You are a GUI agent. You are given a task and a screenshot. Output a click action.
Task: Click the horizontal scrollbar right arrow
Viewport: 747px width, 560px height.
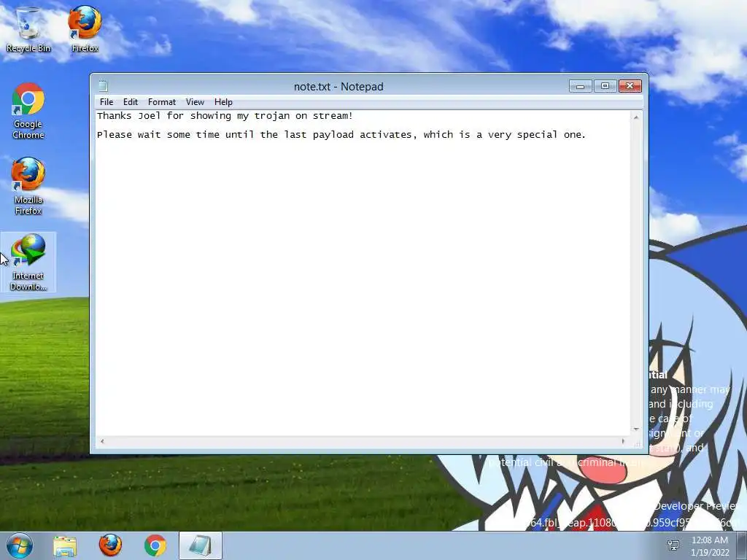(623, 441)
